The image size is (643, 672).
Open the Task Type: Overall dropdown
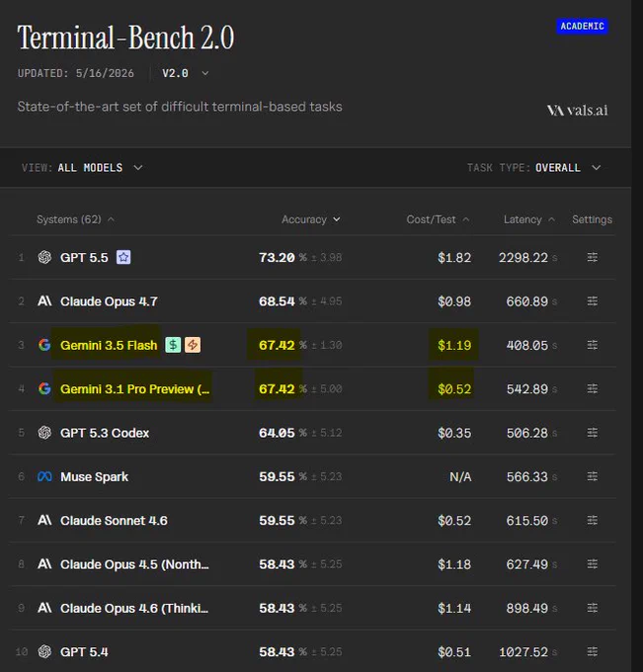(533, 168)
